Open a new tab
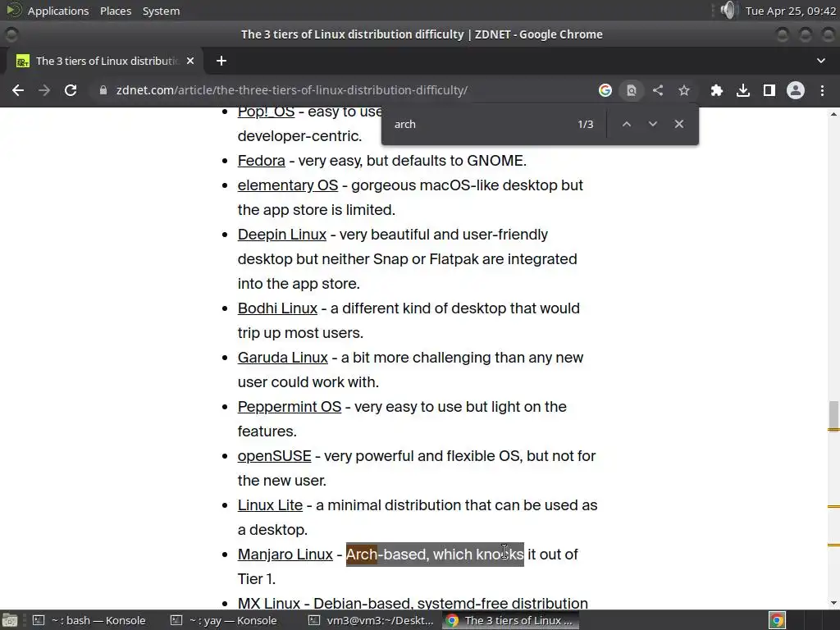840x630 pixels. [221, 61]
